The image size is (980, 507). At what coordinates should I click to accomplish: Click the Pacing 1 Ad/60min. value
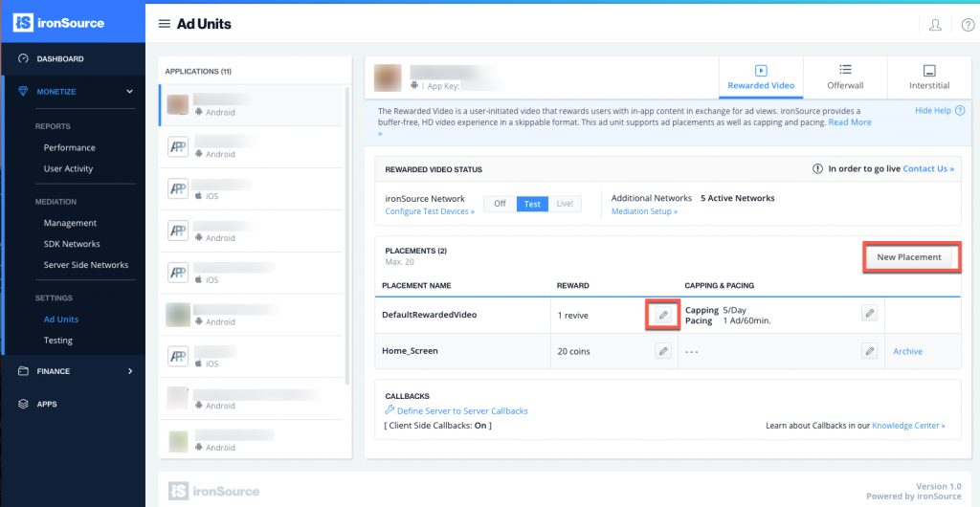point(746,320)
